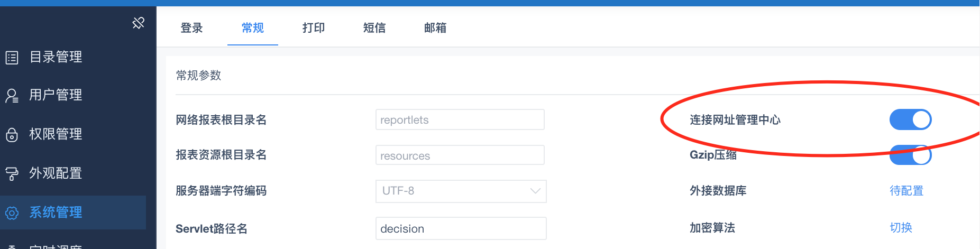Click the pin icon atop sidebar
This screenshot has width=980, height=249.
[x=138, y=23]
